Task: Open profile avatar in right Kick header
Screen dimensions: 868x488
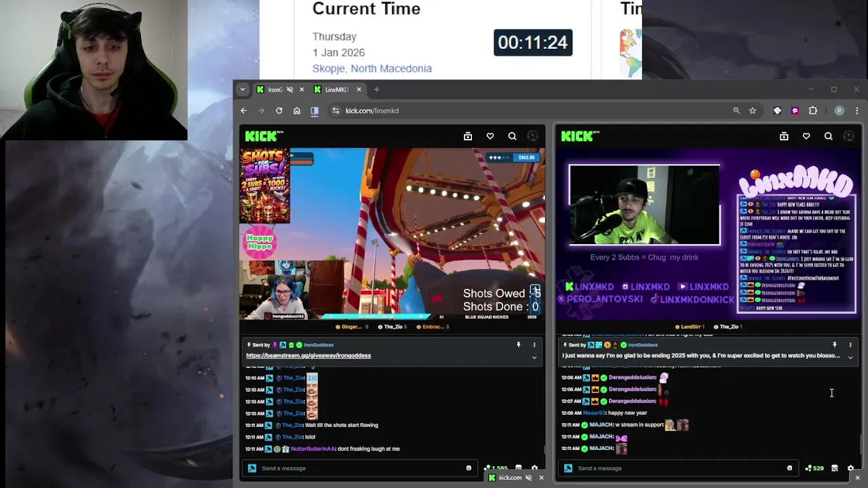Action: (849, 136)
